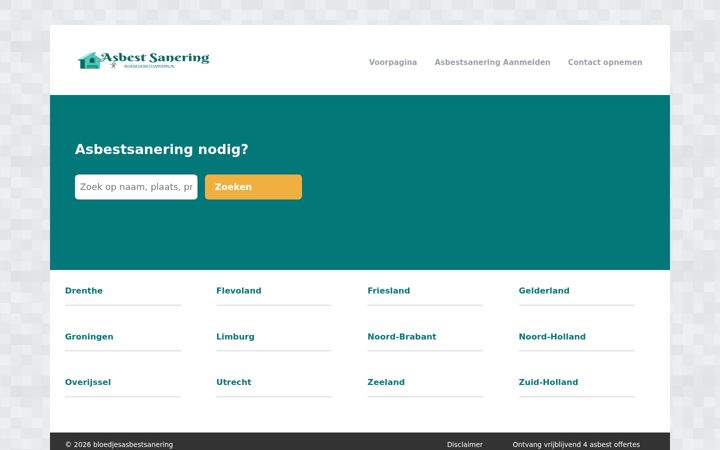720x450 pixels.
Task: Open the Gelderland province link
Action: (x=544, y=291)
